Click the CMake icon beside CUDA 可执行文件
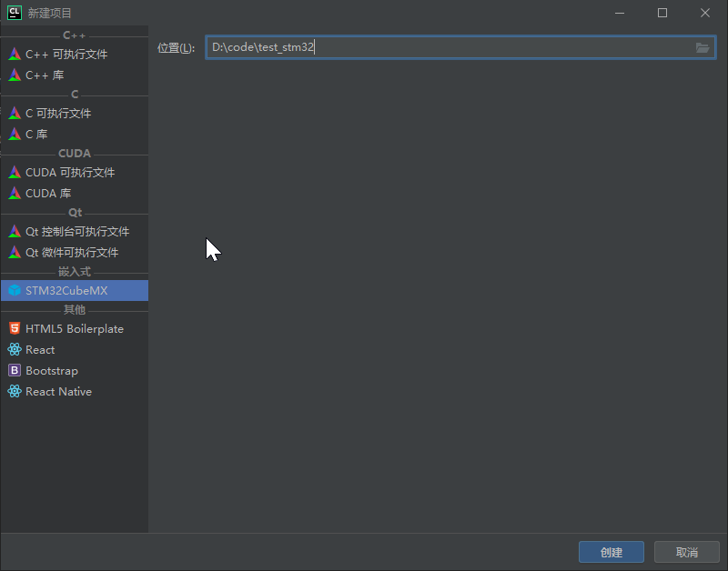Screen dimensions: 728x571 [x=15, y=172]
